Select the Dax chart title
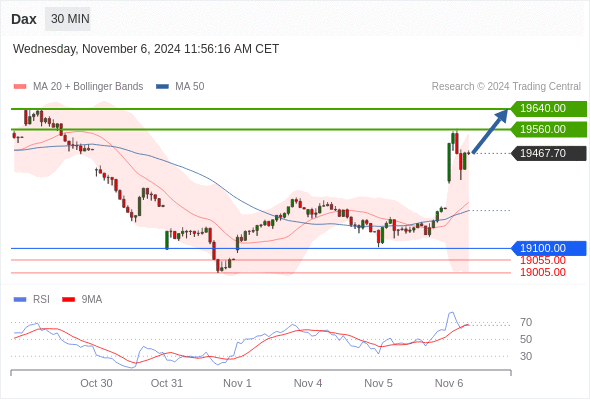590x400 pixels. coord(24,19)
